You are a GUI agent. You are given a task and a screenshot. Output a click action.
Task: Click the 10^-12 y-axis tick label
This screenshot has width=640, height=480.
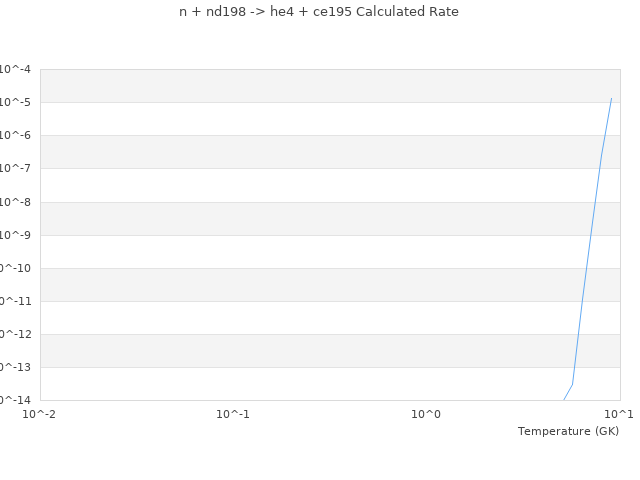point(14,334)
